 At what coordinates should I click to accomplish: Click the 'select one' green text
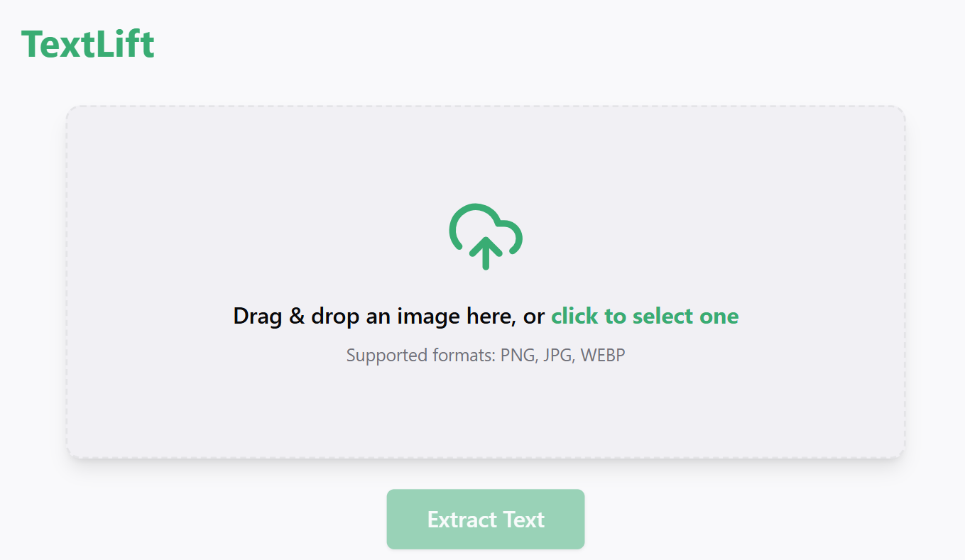[686, 316]
